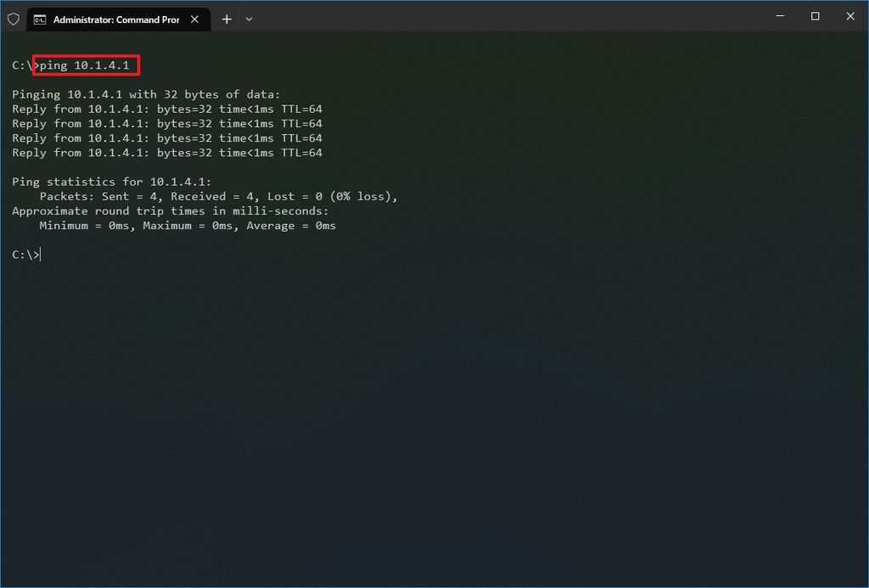
Task: Click the blinking cursor at the C:\> prompt
Action: pyautogui.click(x=39, y=255)
